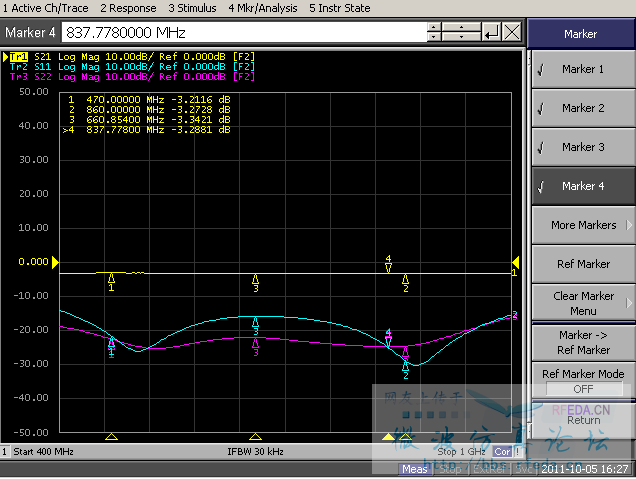Click the channel 1 indicator box
The image size is (636, 479).
click(x=5, y=452)
